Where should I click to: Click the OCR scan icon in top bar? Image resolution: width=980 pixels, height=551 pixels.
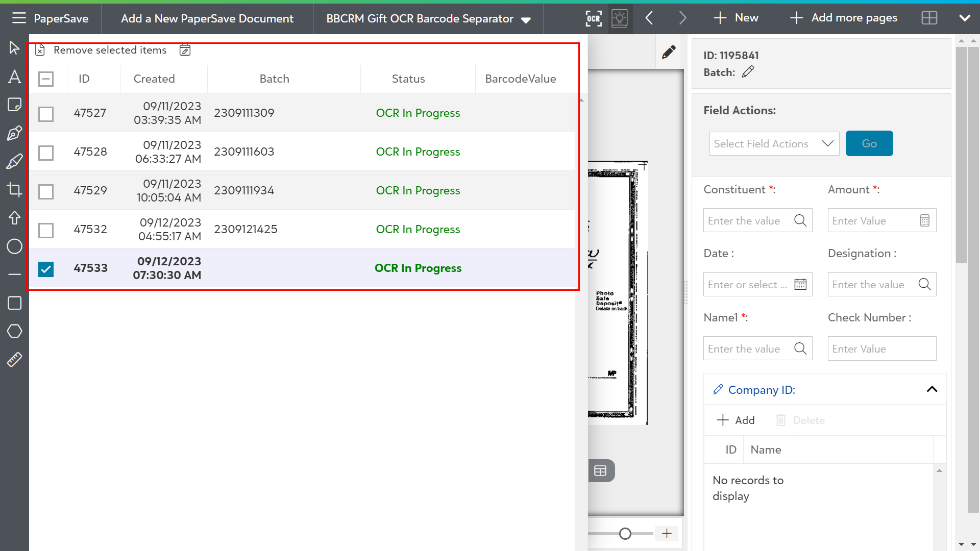593,19
